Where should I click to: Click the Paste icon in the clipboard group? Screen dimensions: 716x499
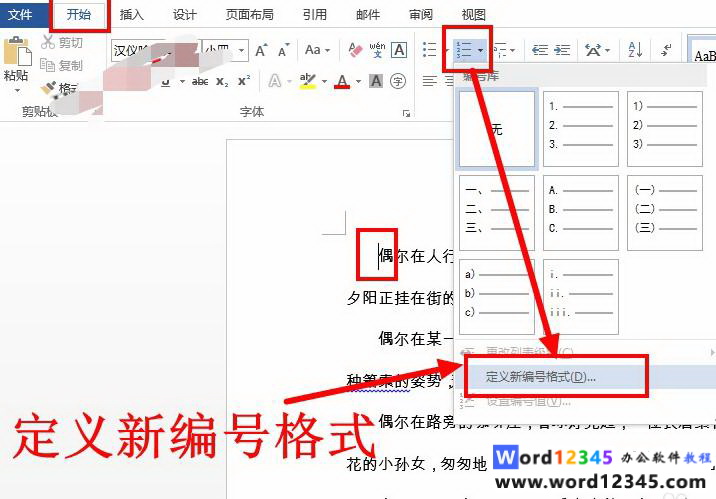click(x=15, y=56)
